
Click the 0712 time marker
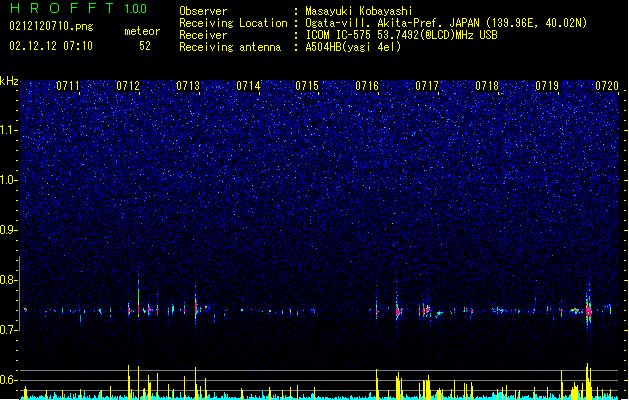pos(128,86)
